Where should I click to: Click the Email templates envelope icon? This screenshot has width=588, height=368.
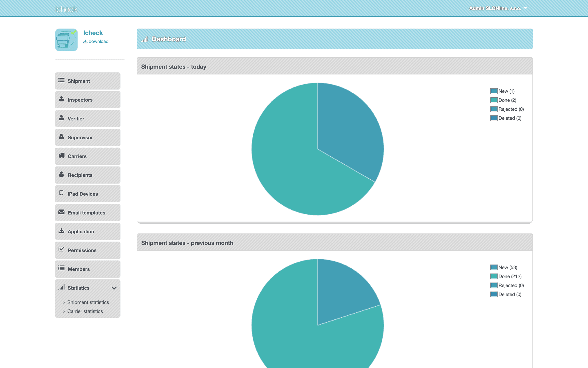click(x=62, y=212)
